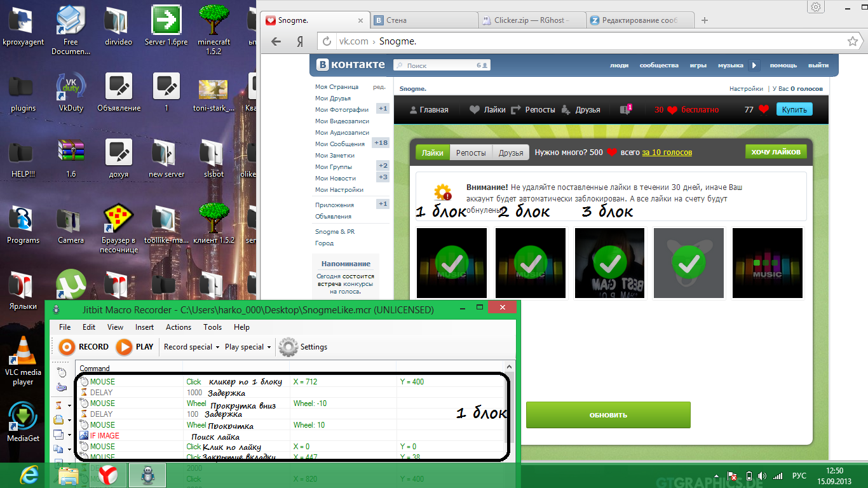Open the View menu in Jitbit

click(116, 327)
